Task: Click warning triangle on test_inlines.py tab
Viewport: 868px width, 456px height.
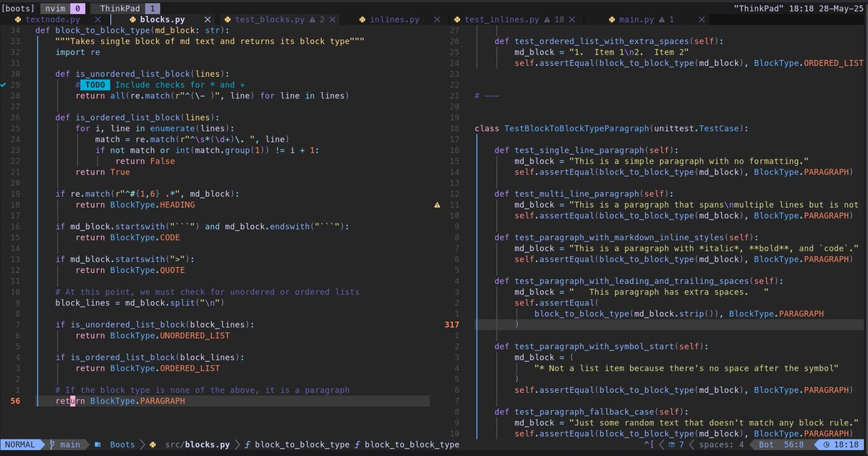Action: click(548, 20)
